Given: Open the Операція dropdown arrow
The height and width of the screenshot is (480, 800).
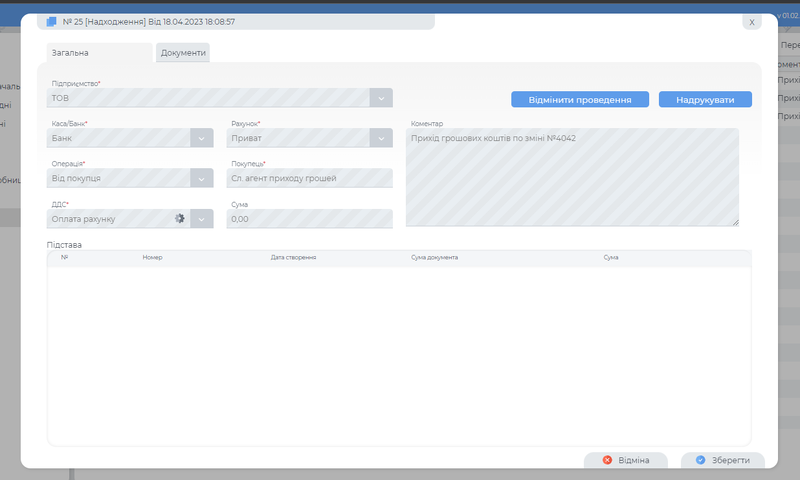Looking at the screenshot, I should pyautogui.click(x=201, y=178).
